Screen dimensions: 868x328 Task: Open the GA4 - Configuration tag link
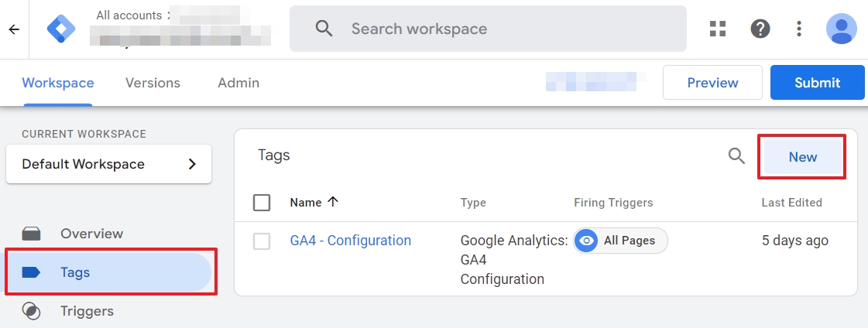351,241
